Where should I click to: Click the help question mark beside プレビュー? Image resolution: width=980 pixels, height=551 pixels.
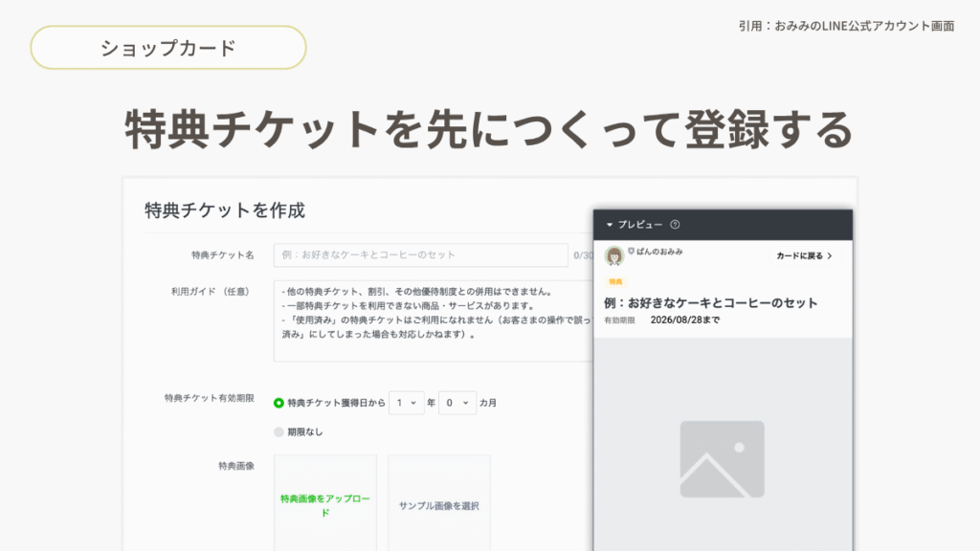click(675, 225)
